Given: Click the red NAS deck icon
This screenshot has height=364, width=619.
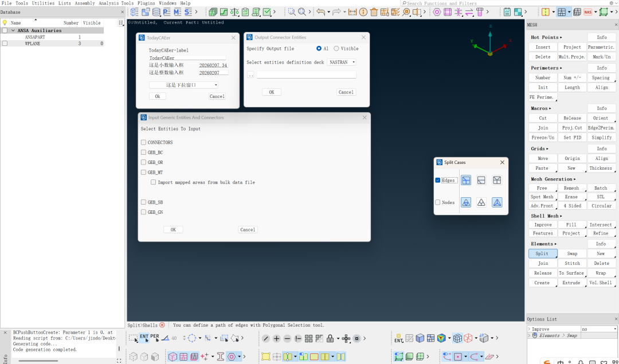Looking at the screenshot, I should click(588, 12).
